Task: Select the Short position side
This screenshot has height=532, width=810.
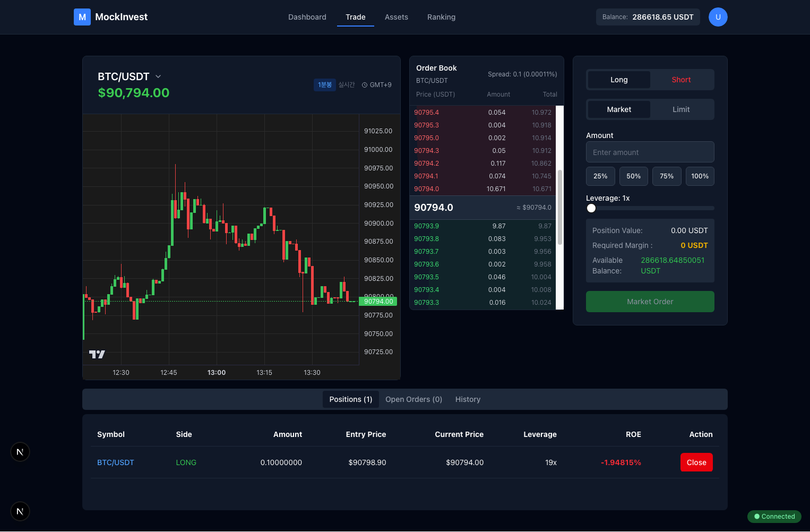Action: [x=681, y=80]
